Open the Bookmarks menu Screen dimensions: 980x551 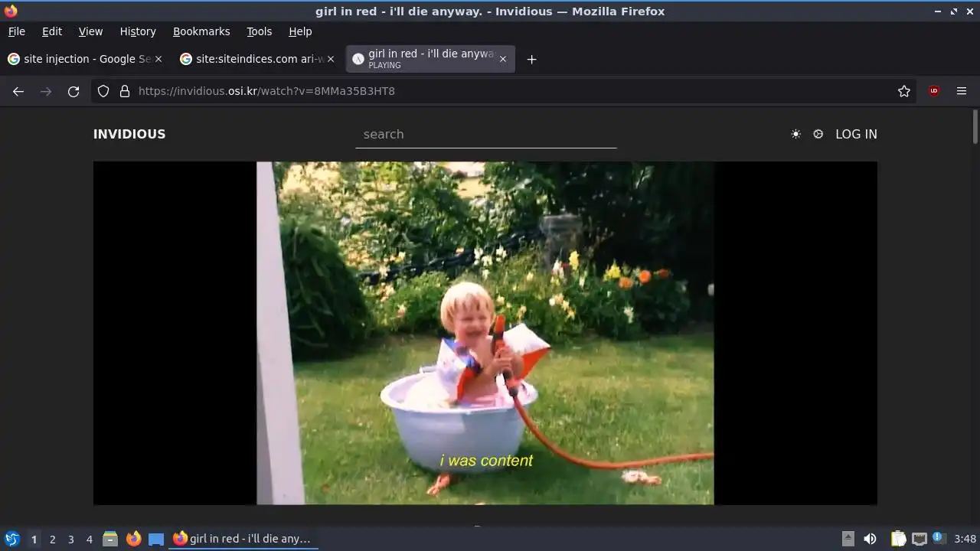point(201,31)
